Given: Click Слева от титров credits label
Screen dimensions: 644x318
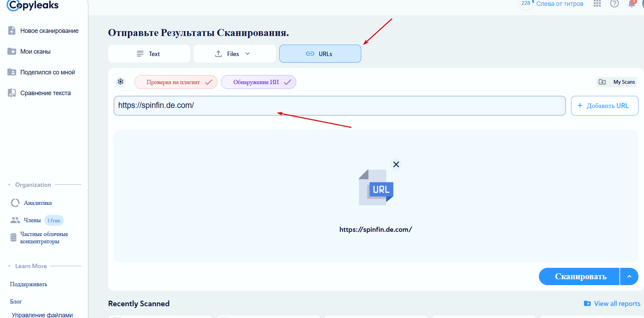Looking at the screenshot, I should [560, 4].
